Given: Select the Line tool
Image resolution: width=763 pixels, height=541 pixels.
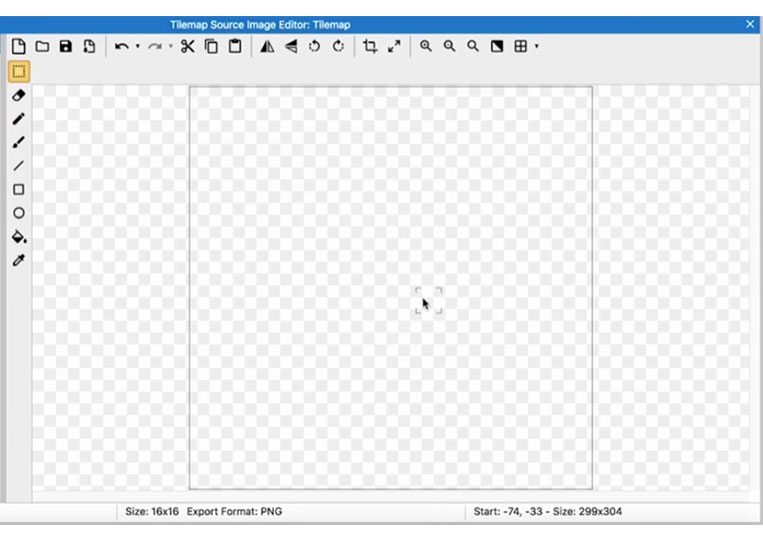Looking at the screenshot, I should 18,166.
